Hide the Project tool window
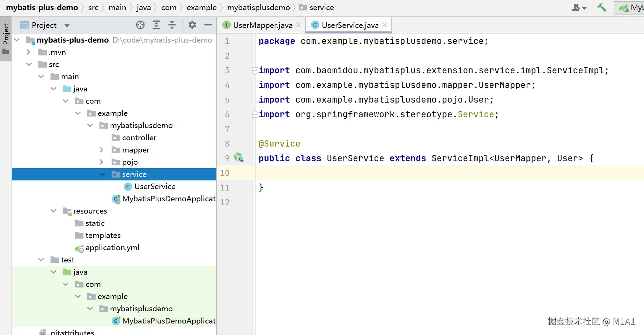This screenshot has height=335, width=644. [208, 25]
